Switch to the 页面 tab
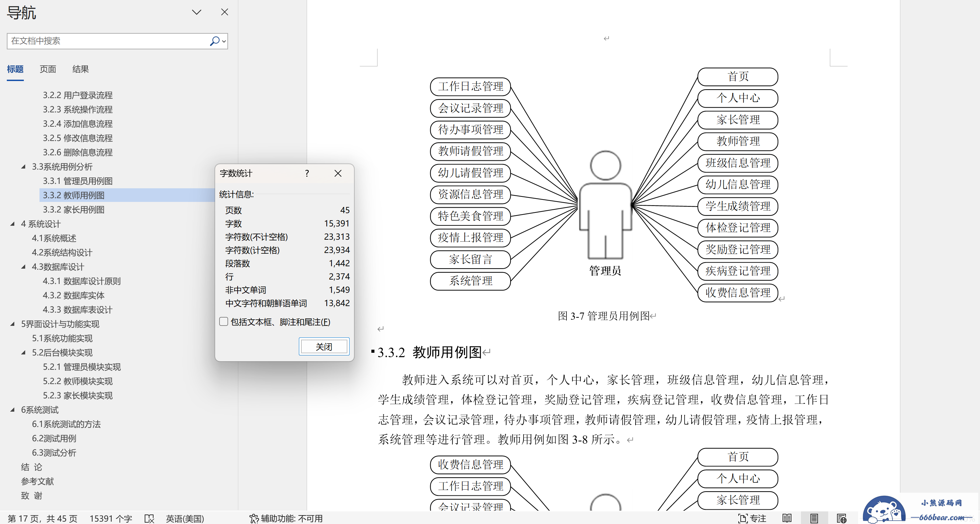Image resolution: width=980 pixels, height=524 pixels. (x=48, y=69)
